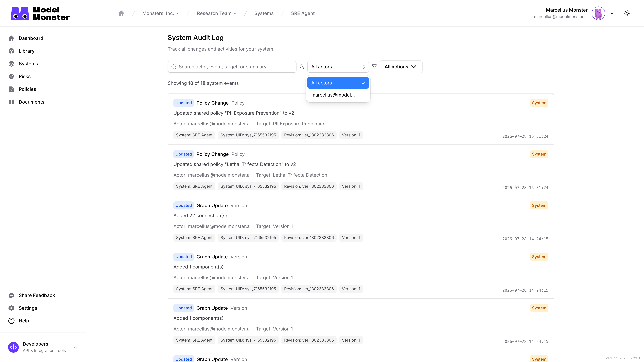Click Version: 1 chip on 22 connections event

point(351,238)
